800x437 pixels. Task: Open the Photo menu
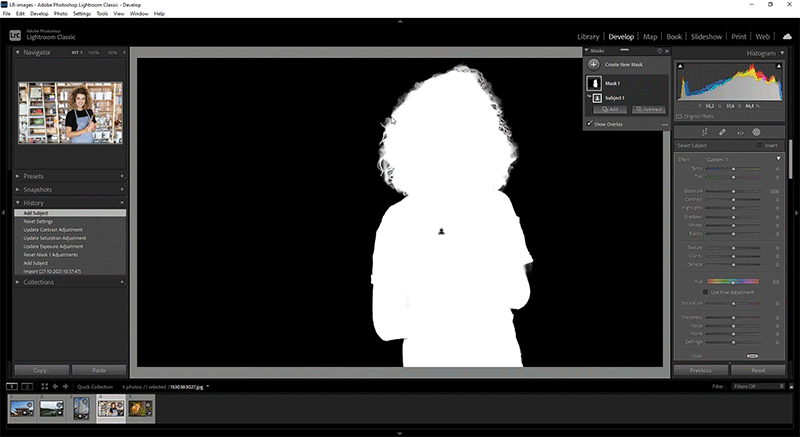[61, 15]
